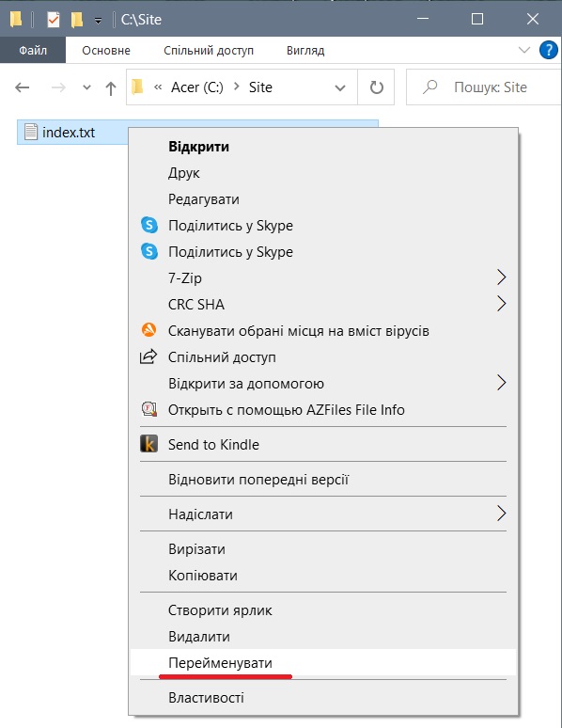
Task: Expand the Надіслати submenu
Action: coord(501,514)
